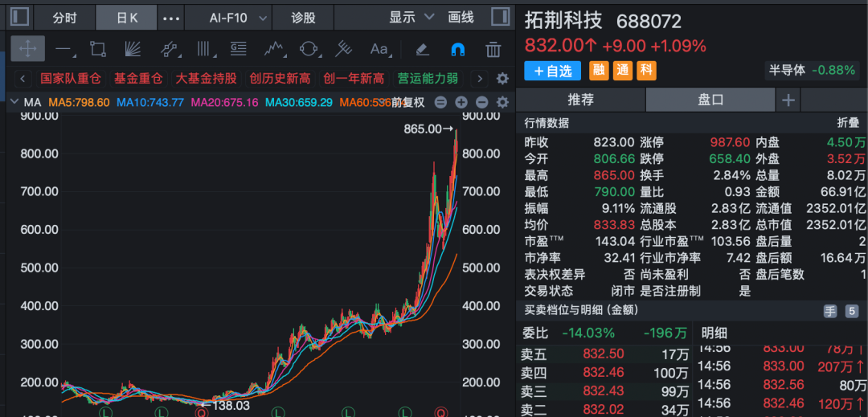Click the 涨停 987.60 value
The width and height of the screenshot is (868, 417).
730,142
